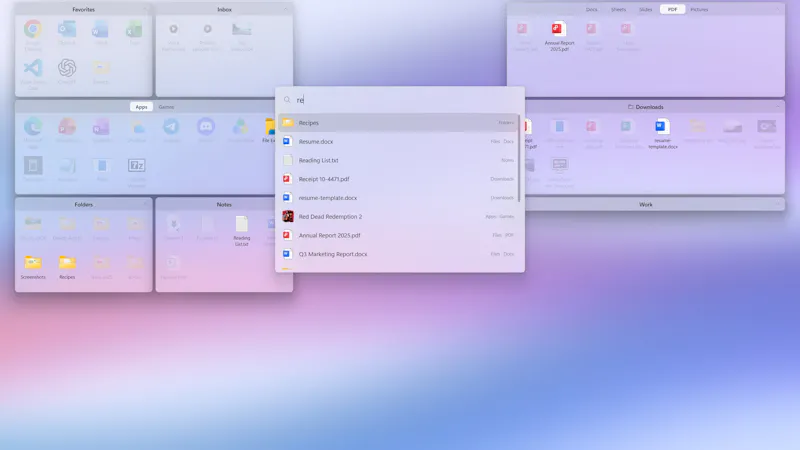This screenshot has width=800, height=450.
Task: Launch Microsoft Edge in Apps panel
Action: point(33,133)
